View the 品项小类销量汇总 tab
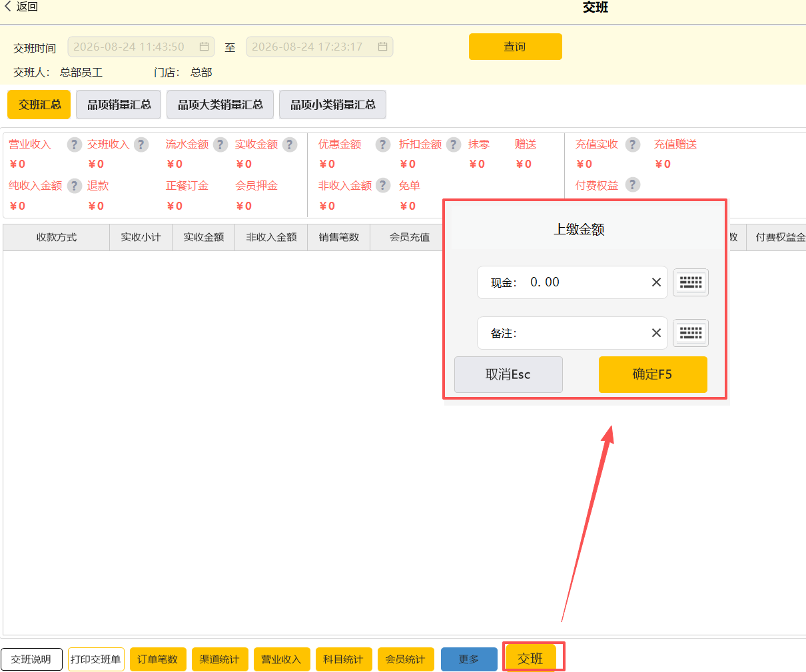This screenshot has height=672, width=806. click(x=332, y=105)
